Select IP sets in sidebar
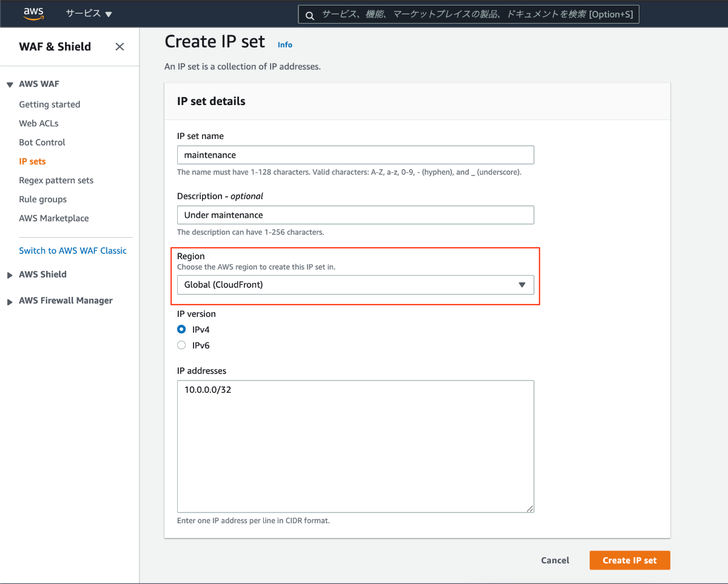The width and height of the screenshot is (728, 584). pyautogui.click(x=32, y=161)
